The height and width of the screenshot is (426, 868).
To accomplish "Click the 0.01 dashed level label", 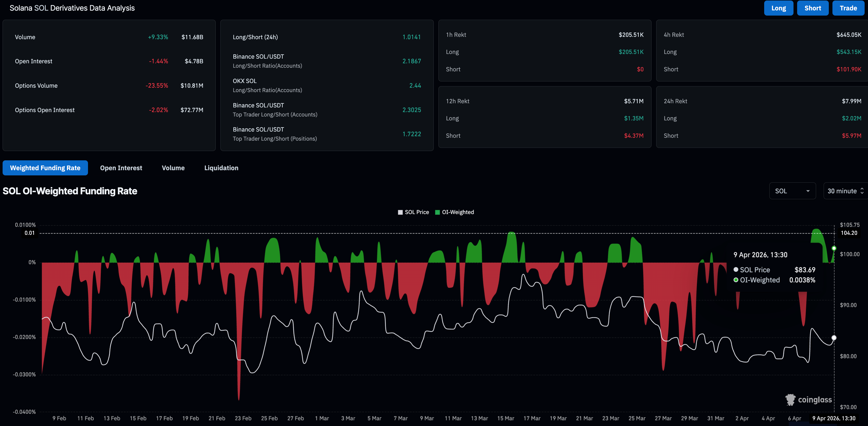I will tap(30, 233).
